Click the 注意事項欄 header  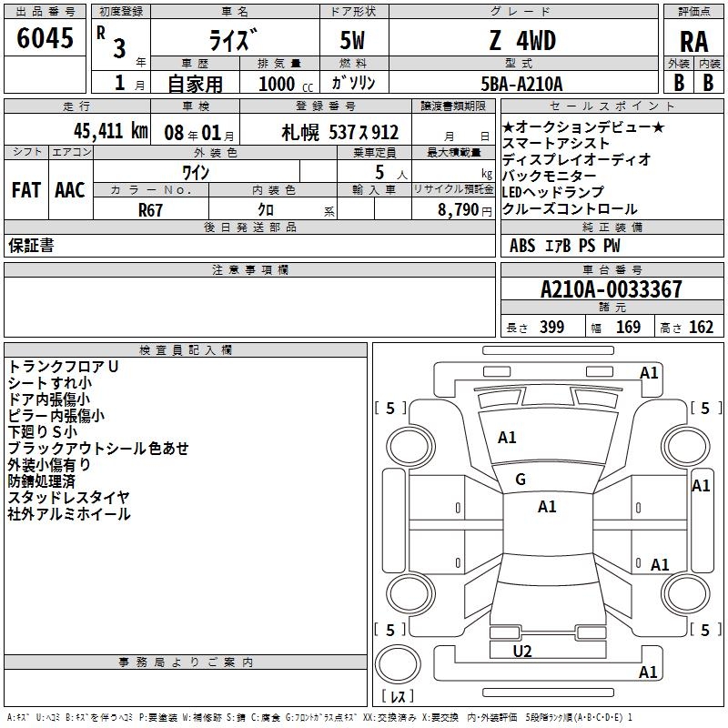(x=250, y=269)
